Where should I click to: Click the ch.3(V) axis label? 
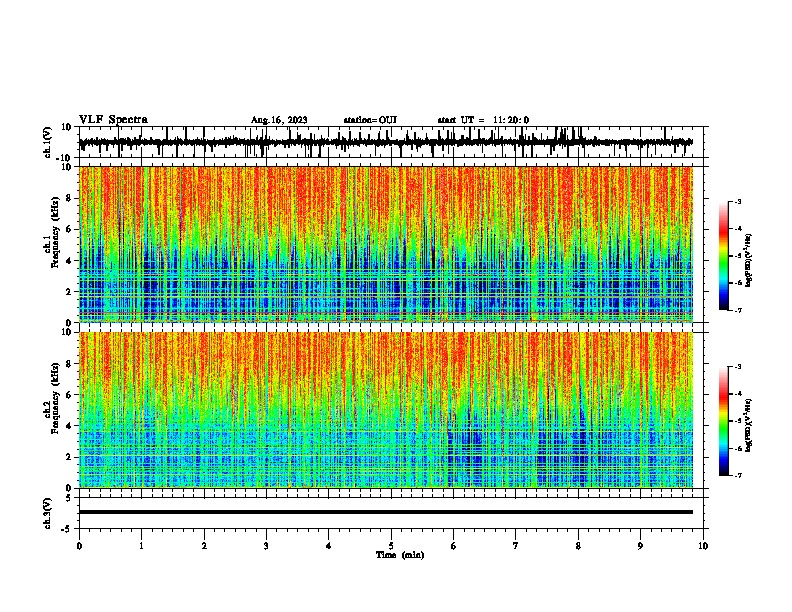tap(48, 513)
